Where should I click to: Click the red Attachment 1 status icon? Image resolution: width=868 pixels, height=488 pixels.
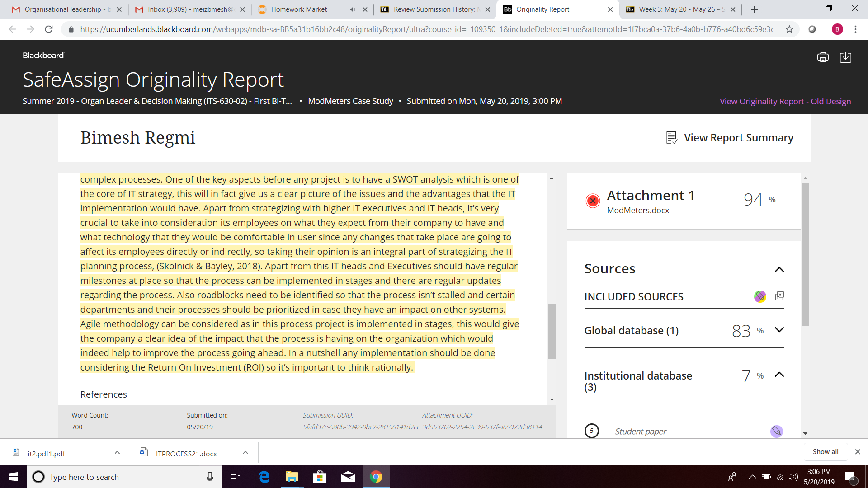(593, 201)
